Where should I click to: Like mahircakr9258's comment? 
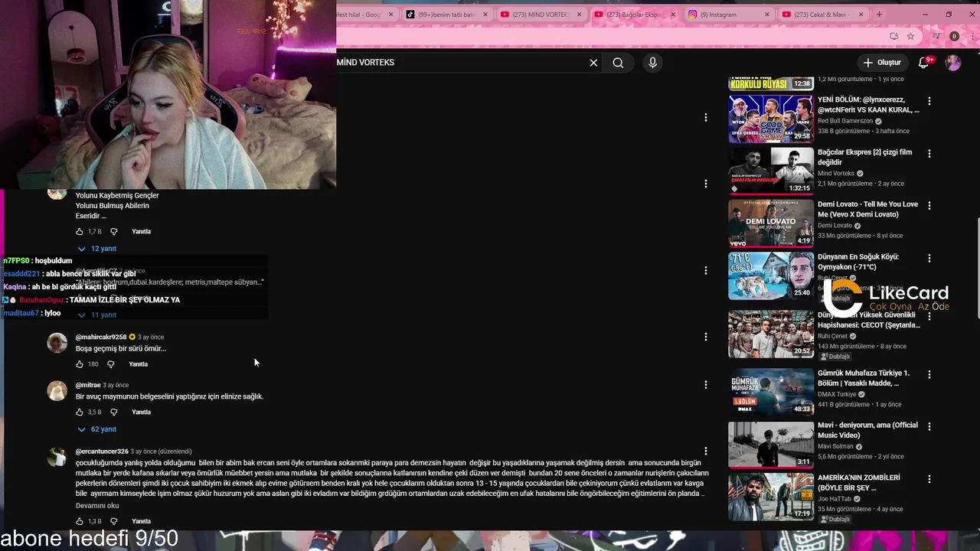80,364
